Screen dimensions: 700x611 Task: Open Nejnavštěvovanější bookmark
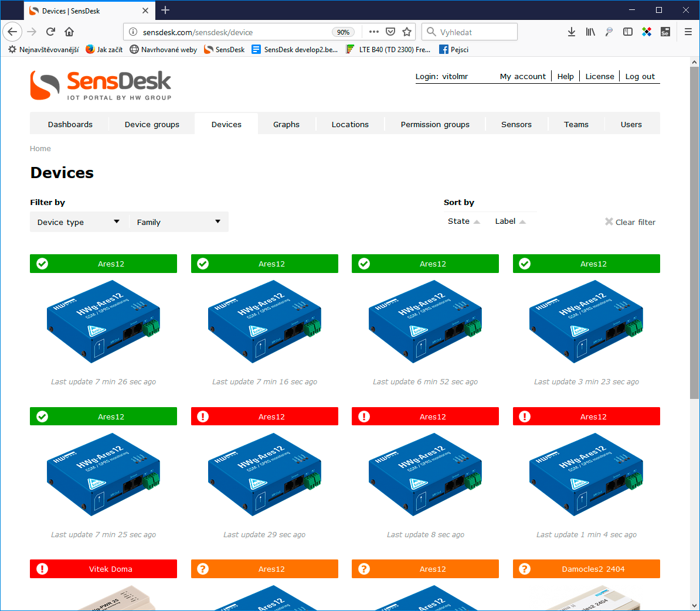click(44, 50)
